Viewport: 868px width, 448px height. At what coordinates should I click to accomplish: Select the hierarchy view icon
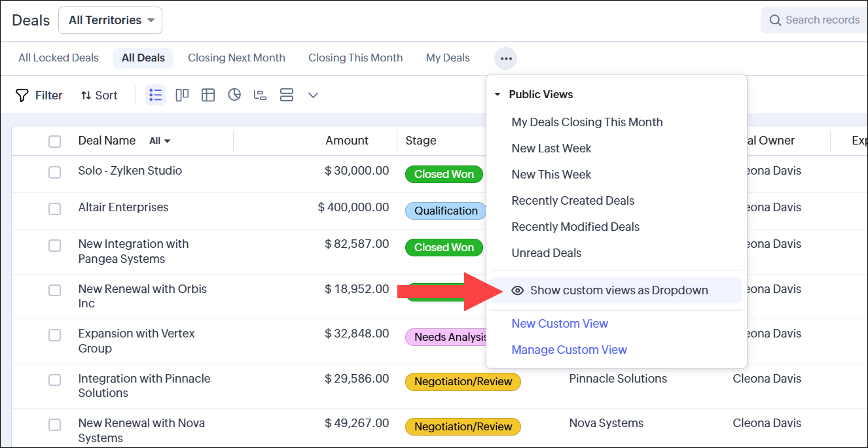tap(260, 95)
